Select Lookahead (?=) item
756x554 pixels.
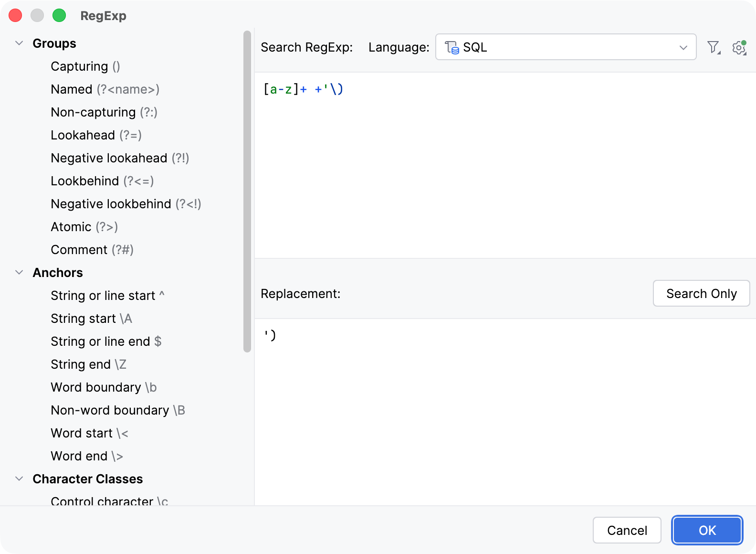[96, 135]
